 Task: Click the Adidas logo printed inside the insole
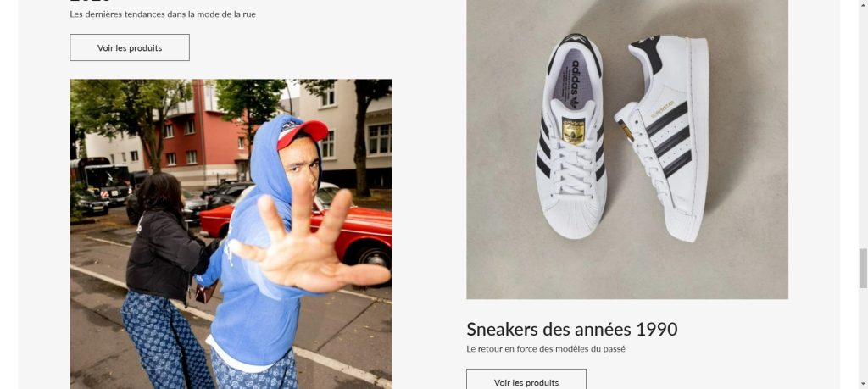click(x=576, y=83)
